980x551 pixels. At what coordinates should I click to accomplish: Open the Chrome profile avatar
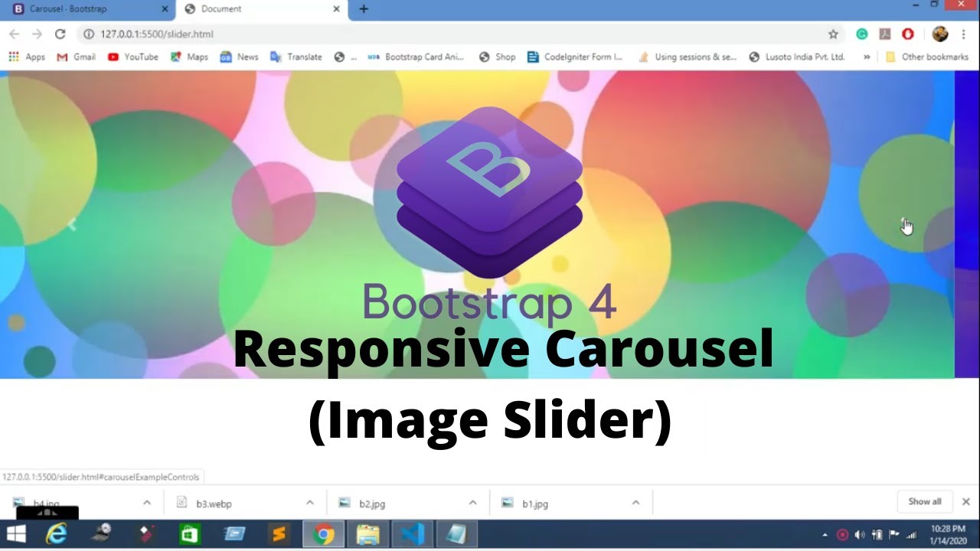coord(940,34)
